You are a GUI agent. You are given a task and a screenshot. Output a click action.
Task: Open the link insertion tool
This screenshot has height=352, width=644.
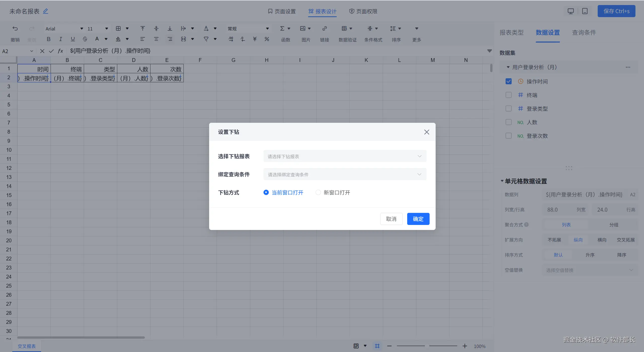tap(324, 28)
